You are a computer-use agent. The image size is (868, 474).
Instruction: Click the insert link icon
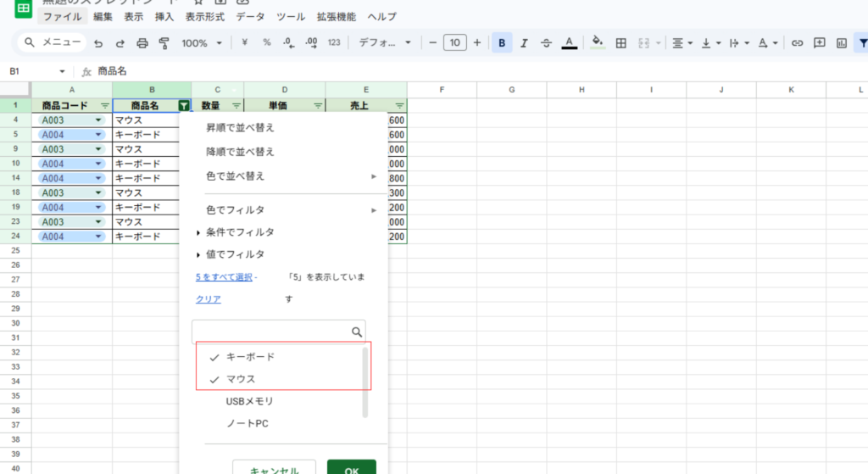797,43
